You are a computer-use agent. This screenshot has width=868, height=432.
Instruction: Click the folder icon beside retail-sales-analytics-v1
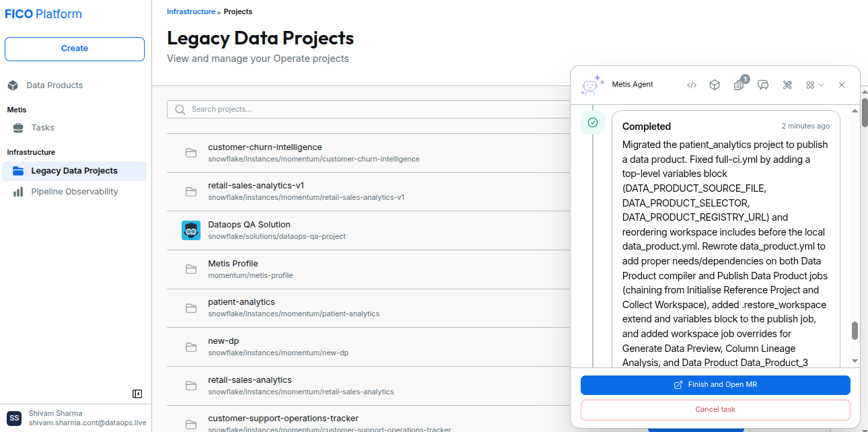pyautogui.click(x=191, y=192)
